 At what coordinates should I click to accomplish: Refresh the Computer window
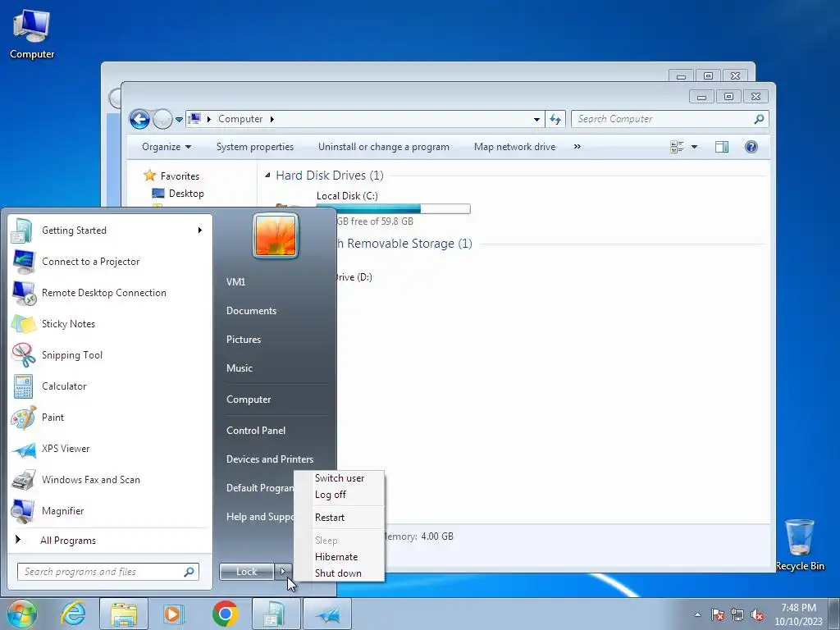tap(555, 120)
